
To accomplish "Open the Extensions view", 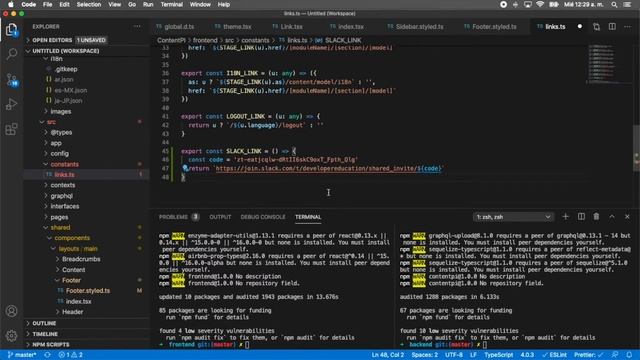I will [11, 129].
